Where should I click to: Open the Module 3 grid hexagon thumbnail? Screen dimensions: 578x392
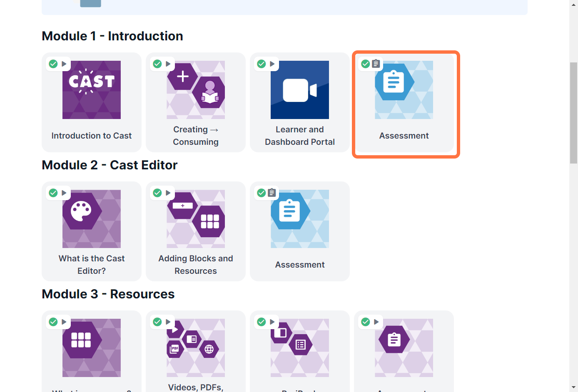pos(92,348)
